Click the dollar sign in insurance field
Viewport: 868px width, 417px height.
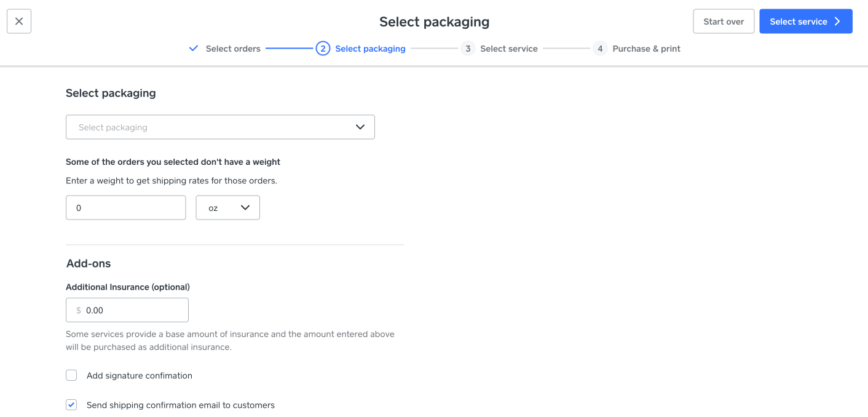pos(79,311)
